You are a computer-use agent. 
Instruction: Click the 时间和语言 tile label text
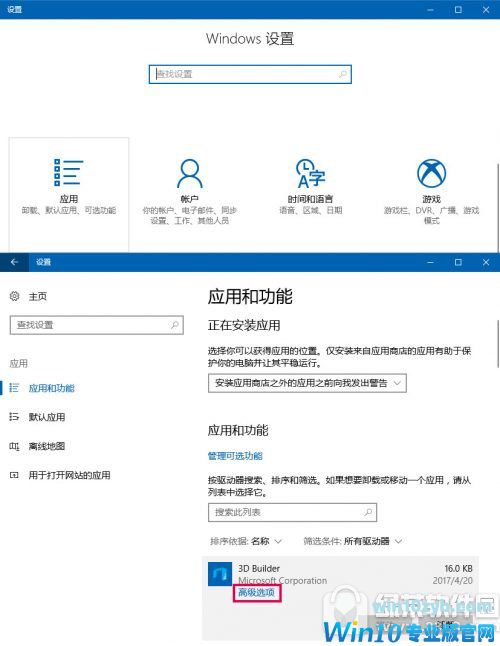click(x=310, y=199)
